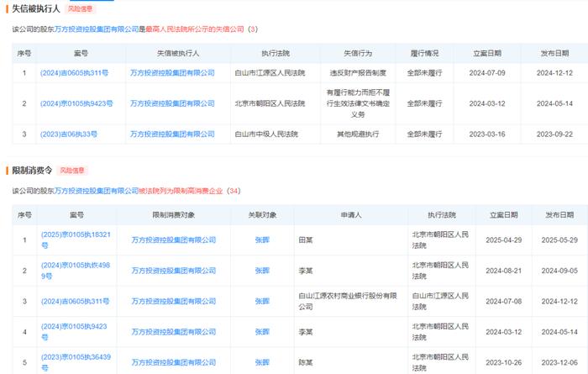This screenshot has width=588, height=374.
Task: Open 张辉 link in the 2024-03-12 限制消费令 row
Action: tap(262, 332)
